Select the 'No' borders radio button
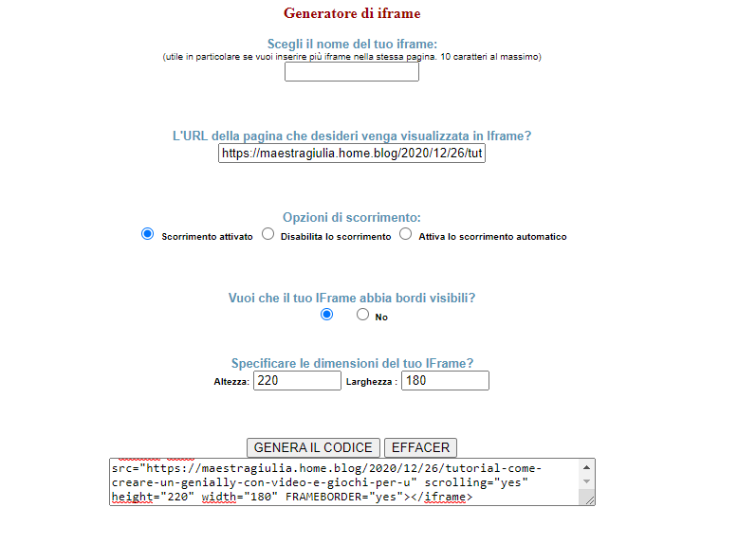This screenshot has width=756, height=544. (x=362, y=315)
